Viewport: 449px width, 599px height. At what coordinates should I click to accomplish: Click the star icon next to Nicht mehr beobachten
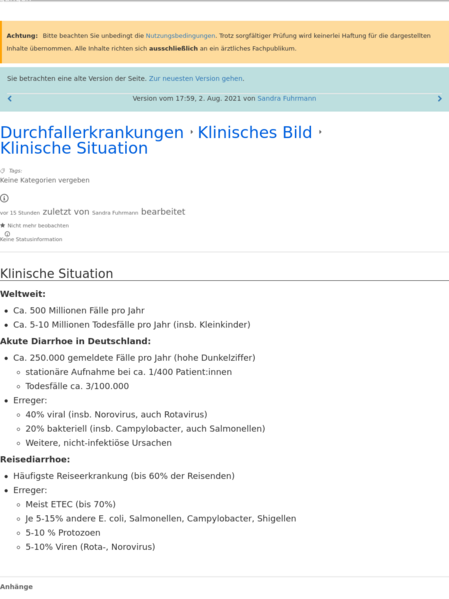[3, 225]
